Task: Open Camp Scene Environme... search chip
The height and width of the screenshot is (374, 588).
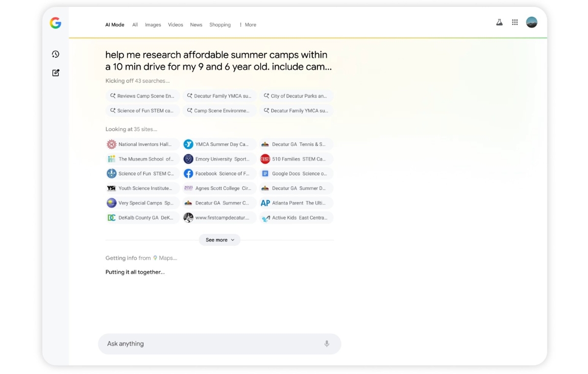Action: click(219, 111)
